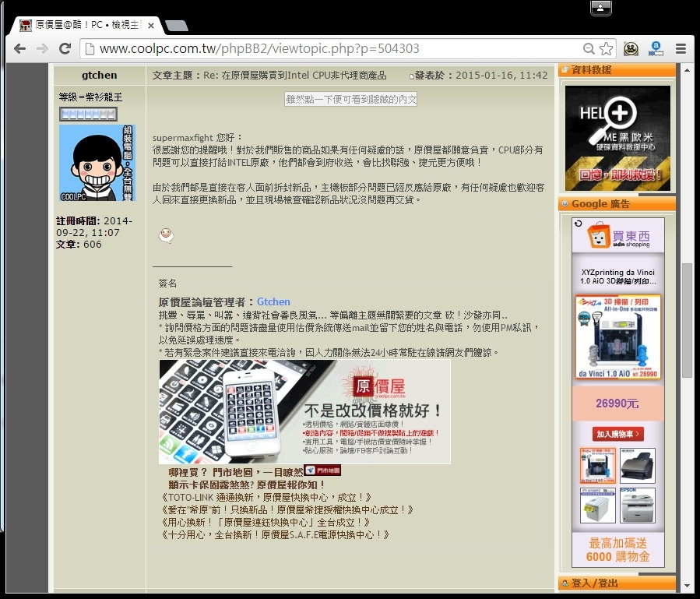The image size is (700, 599).
Task: Click the emoticon below the post text
Action: (166, 235)
